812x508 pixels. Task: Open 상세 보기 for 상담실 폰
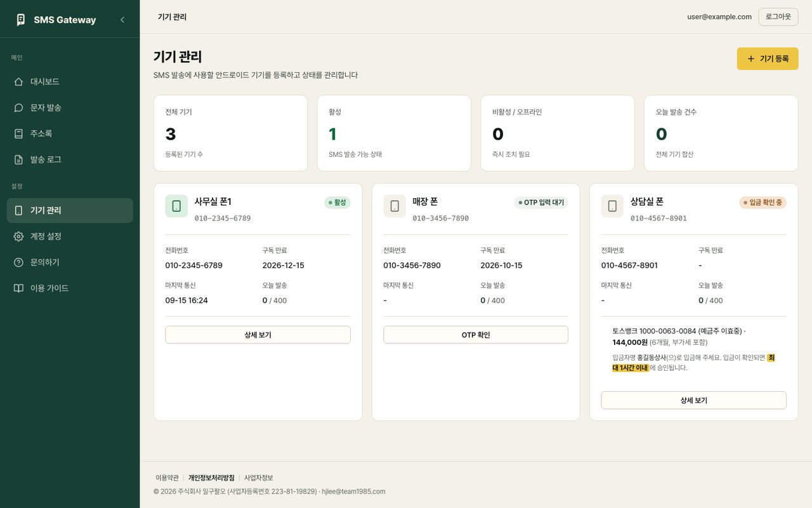coord(694,401)
